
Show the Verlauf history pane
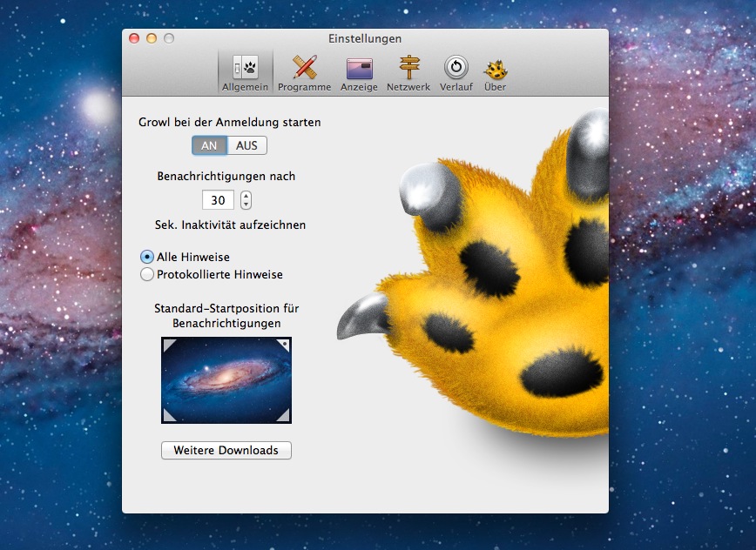(x=456, y=73)
